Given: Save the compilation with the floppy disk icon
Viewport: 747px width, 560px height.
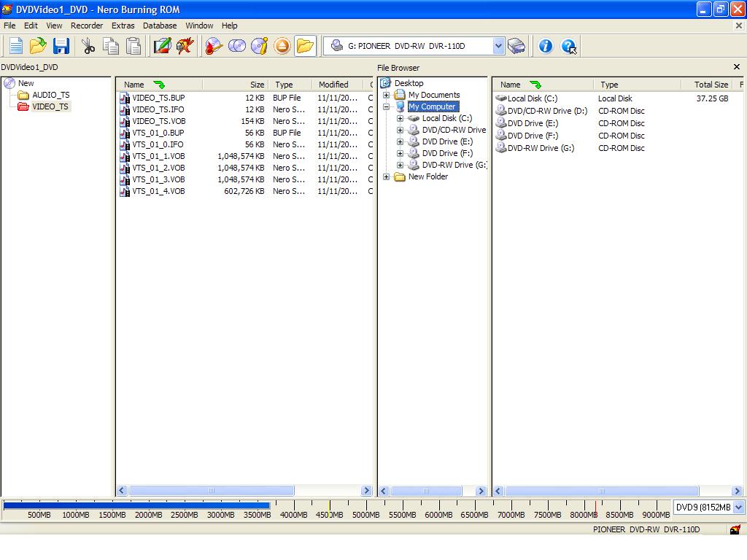Looking at the screenshot, I should (x=61, y=46).
